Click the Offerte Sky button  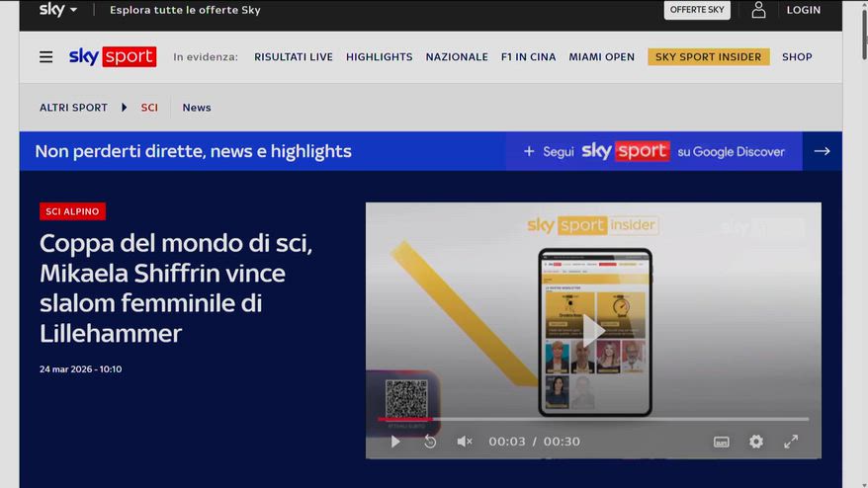pos(697,10)
